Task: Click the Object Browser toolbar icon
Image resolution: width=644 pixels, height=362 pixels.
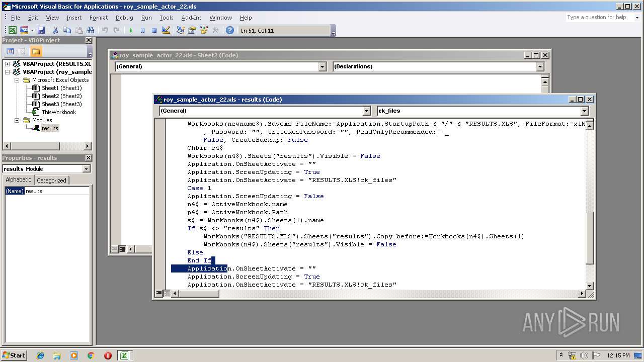Action: pos(204,31)
